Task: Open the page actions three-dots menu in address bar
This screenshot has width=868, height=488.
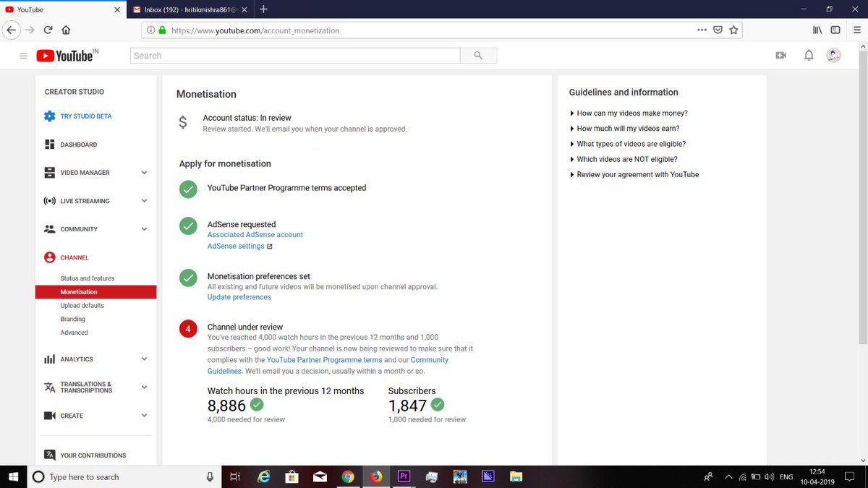Action: [702, 30]
